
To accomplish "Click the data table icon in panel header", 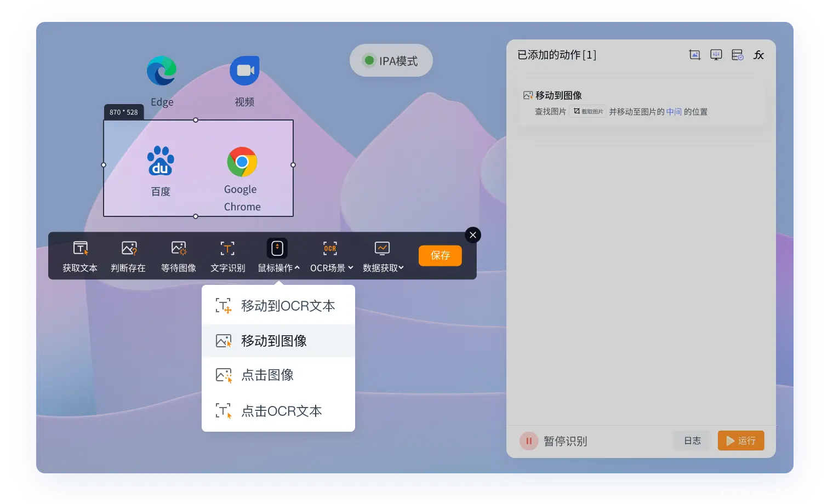I will coord(738,55).
